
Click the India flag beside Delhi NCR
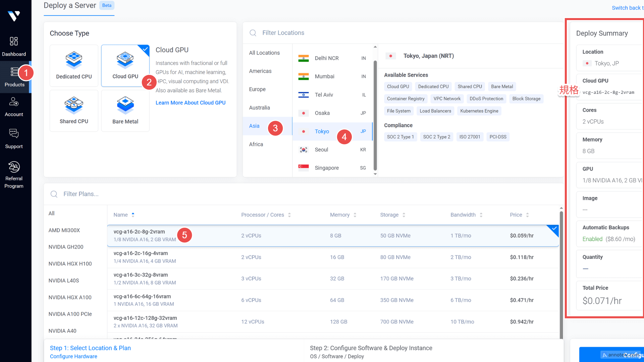pos(304,58)
